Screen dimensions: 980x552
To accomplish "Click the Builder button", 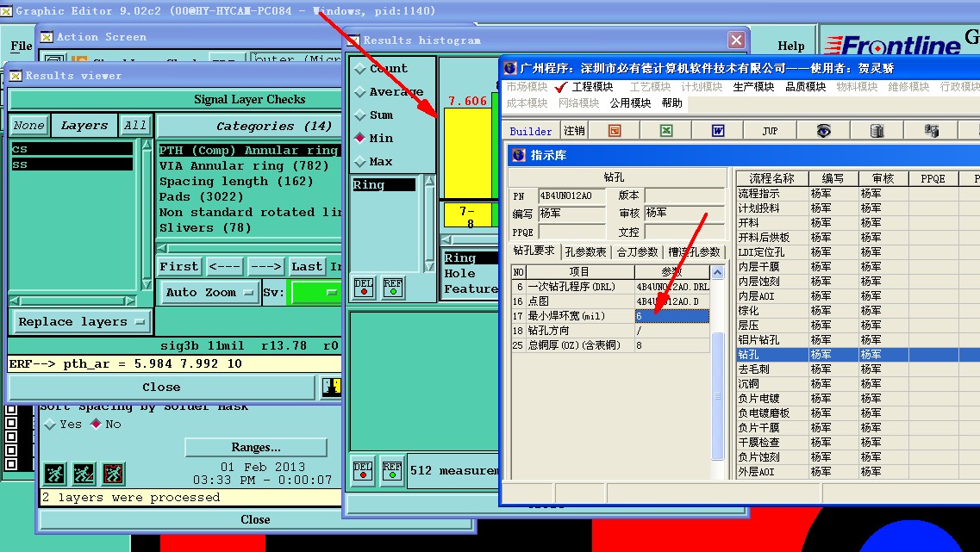I will 531,131.
